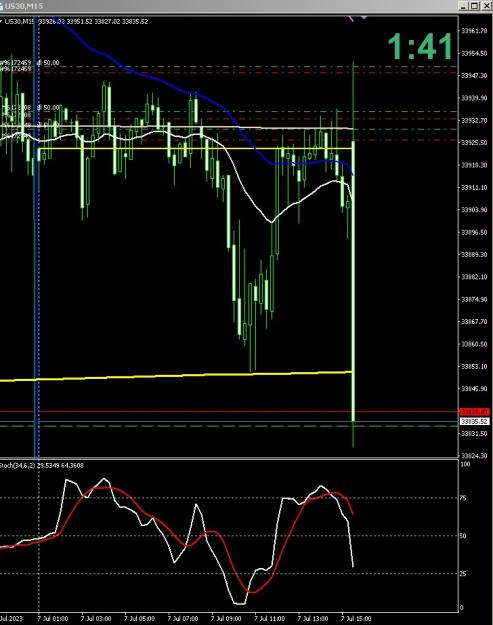Click the stochastic scale value 100
Image resolution: width=493 pixels, height=625 pixels.
click(465, 464)
